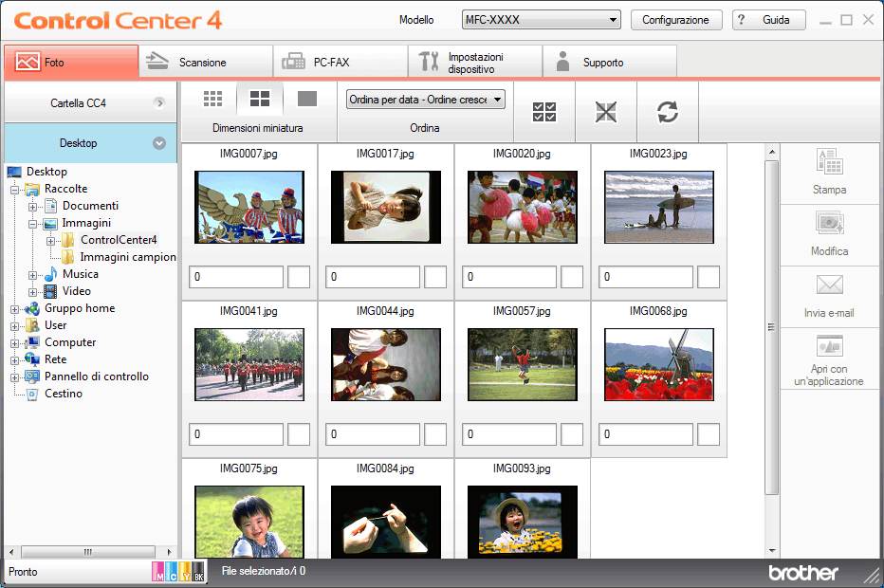Select Immagini in folder tree
Screen dimensions: 884x588
pyautogui.click(x=86, y=223)
